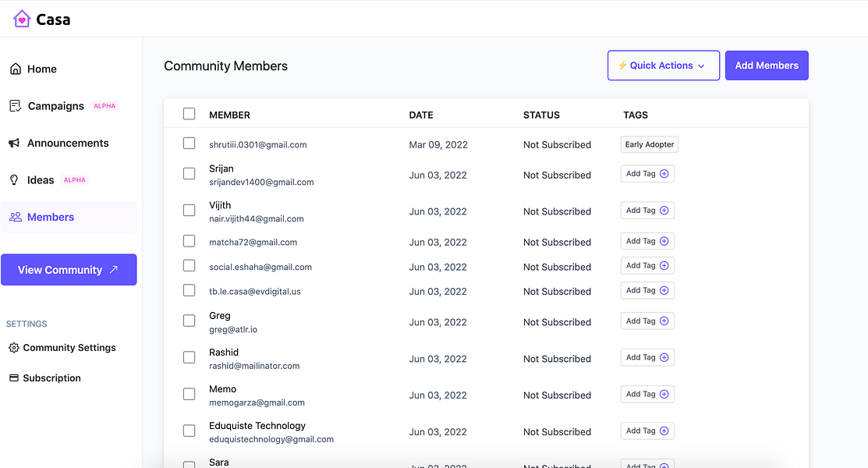Click the Campaigns icon in sidebar

click(x=15, y=106)
